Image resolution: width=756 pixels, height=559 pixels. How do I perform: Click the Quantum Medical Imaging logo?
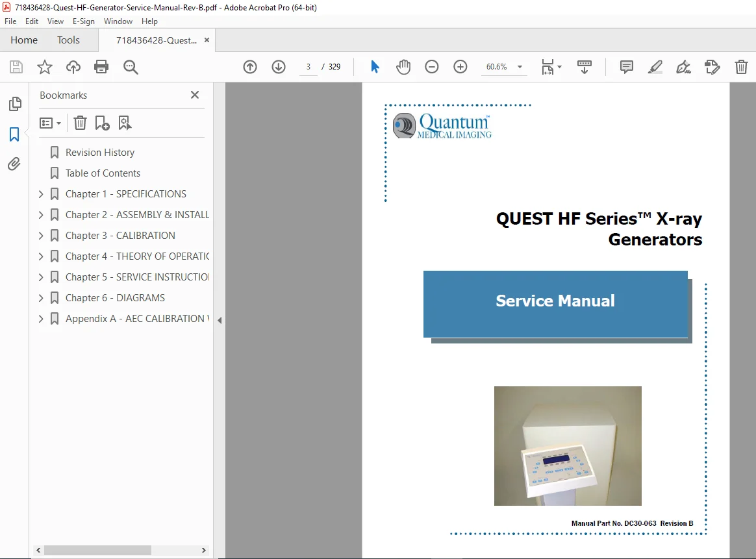(442, 126)
